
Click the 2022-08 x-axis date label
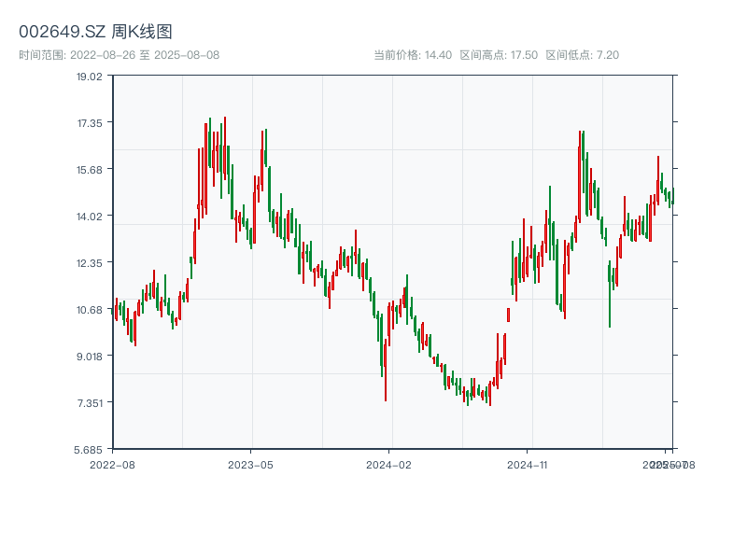pos(112,464)
